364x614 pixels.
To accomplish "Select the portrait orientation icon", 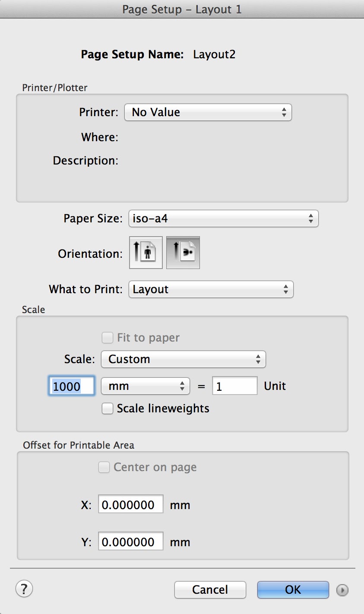I will coord(146,253).
